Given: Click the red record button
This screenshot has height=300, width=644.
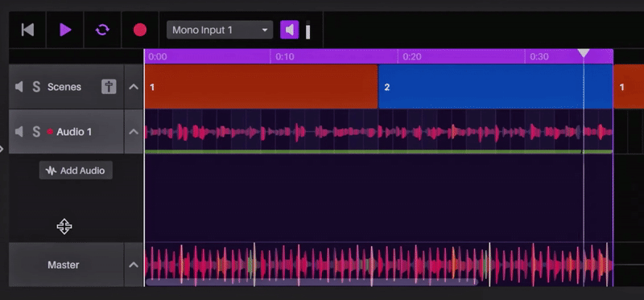Looking at the screenshot, I should [140, 30].
